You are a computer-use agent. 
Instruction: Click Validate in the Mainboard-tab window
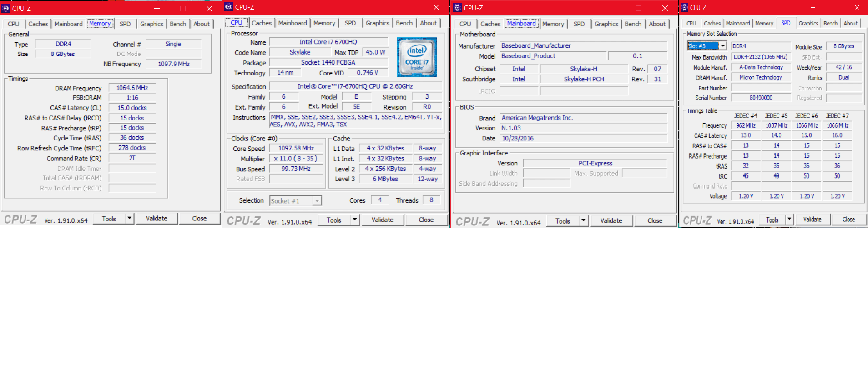tap(611, 221)
